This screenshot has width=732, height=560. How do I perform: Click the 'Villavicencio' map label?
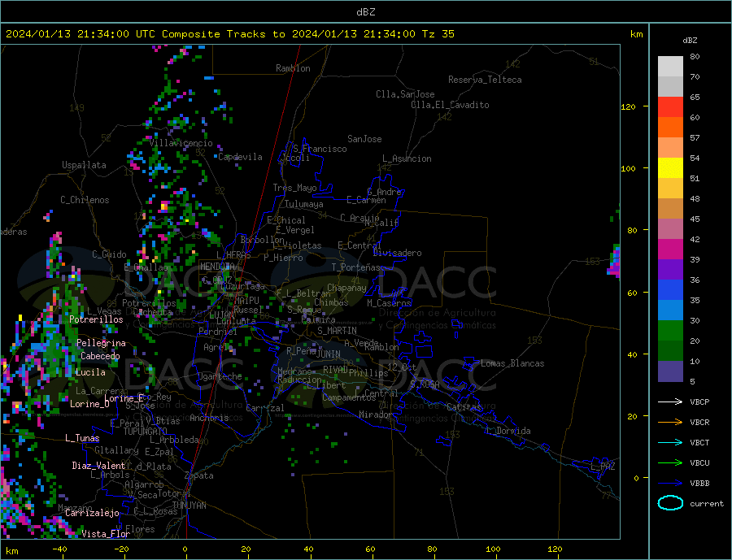coord(181,143)
